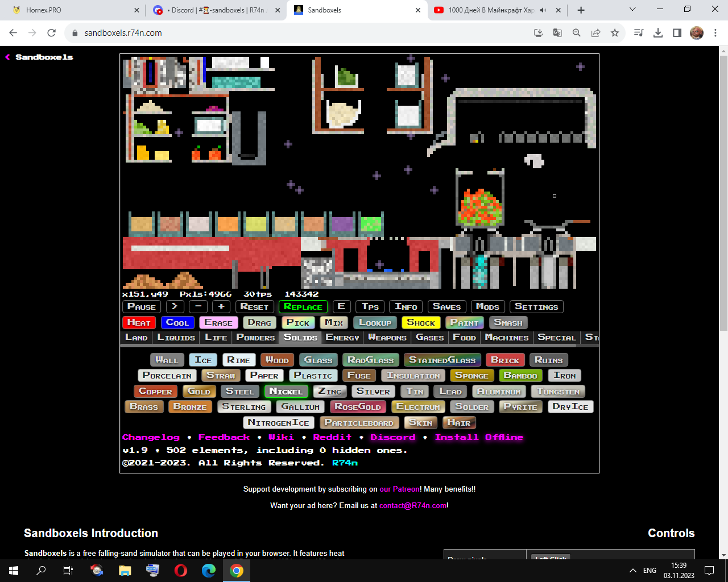Open the install app icon in address bar

[x=539, y=33]
